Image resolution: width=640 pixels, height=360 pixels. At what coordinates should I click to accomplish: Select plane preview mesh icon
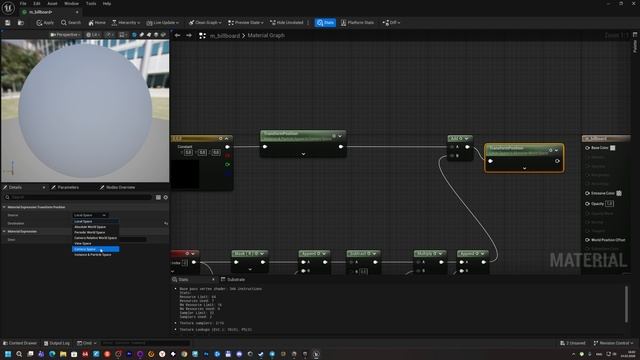tap(149, 35)
